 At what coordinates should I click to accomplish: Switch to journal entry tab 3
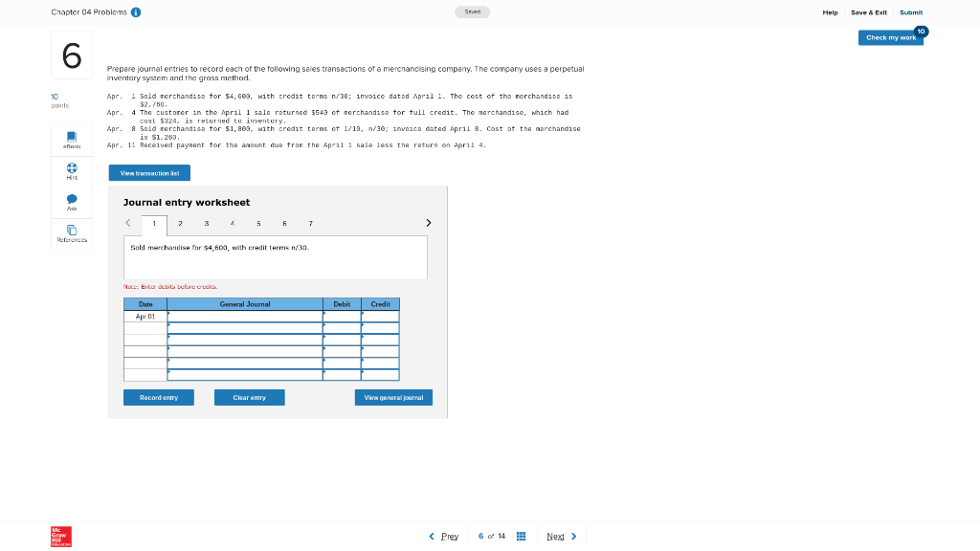pos(206,224)
